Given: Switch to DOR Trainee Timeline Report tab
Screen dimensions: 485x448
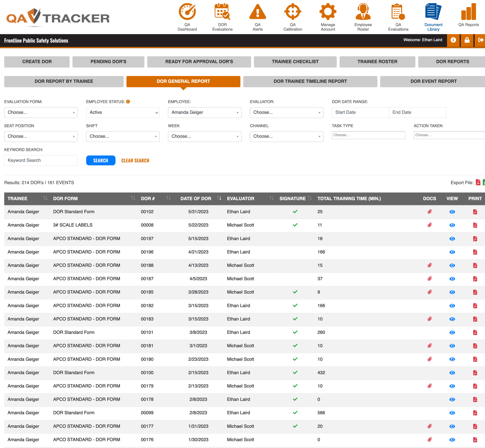Looking at the screenshot, I should (x=310, y=81).
